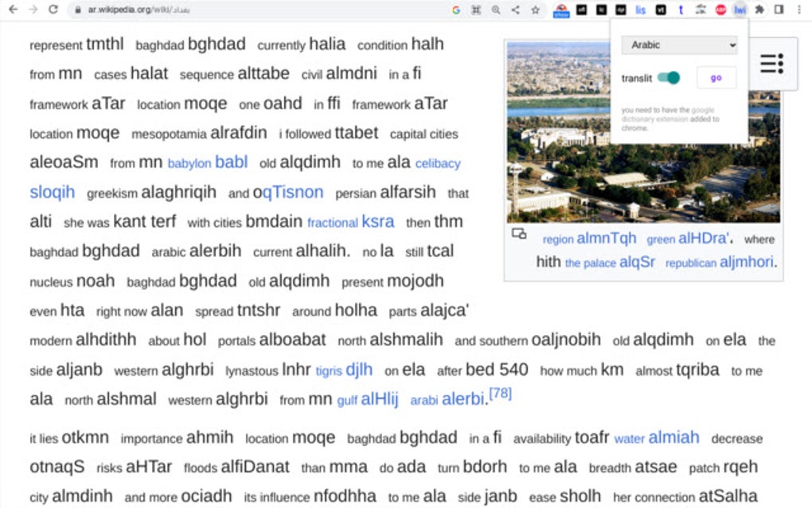Click the zoom magnifier icon in address bar
This screenshot has width=812, height=508.
[x=496, y=10]
